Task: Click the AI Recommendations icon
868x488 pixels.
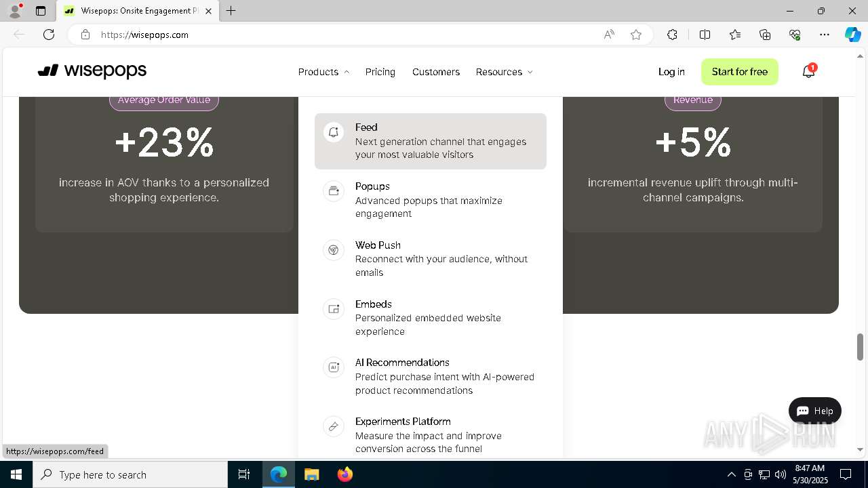Action: click(334, 367)
